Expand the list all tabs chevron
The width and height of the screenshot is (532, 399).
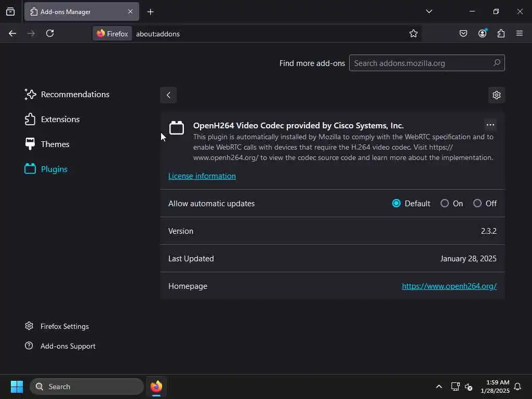(x=429, y=11)
